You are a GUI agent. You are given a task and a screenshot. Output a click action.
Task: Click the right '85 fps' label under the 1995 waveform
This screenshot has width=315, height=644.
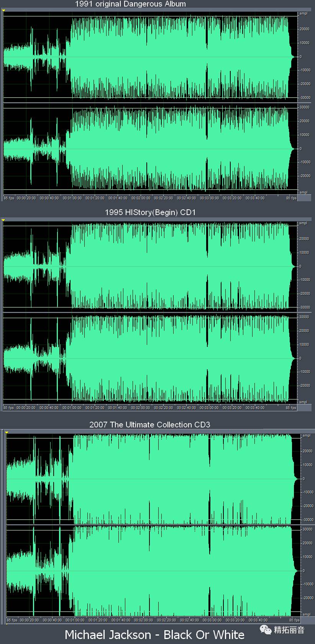click(x=291, y=408)
